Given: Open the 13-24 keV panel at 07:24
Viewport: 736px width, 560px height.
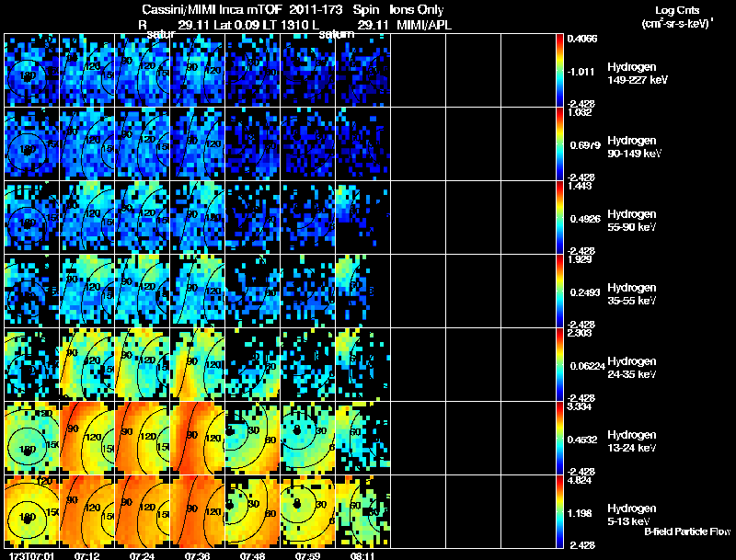Looking at the screenshot, I should click(x=143, y=439).
